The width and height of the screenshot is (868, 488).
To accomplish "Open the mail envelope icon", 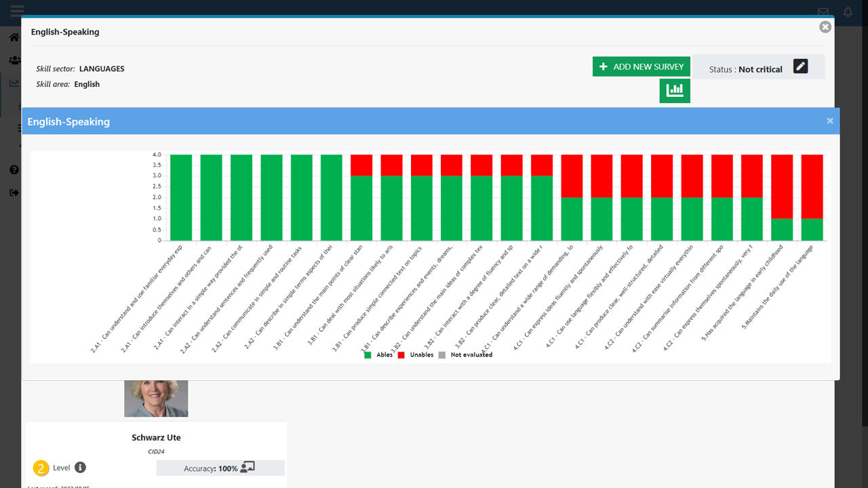I will [x=823, y=12].
